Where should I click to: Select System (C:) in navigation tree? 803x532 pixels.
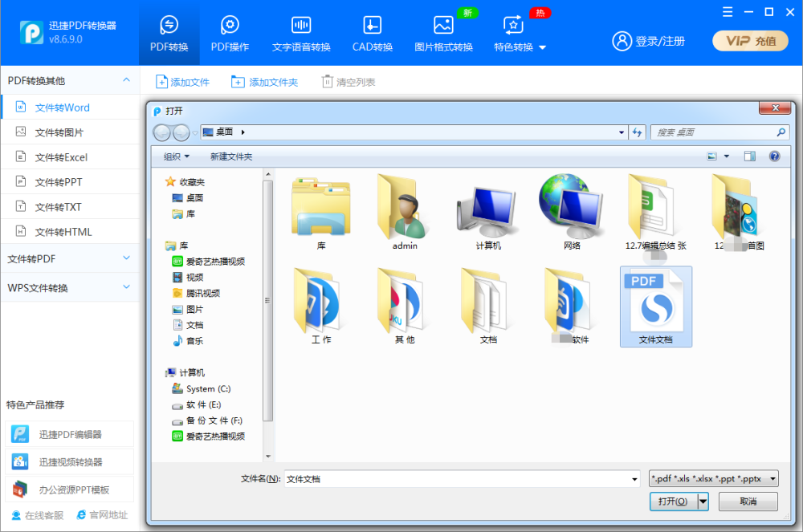208,388
